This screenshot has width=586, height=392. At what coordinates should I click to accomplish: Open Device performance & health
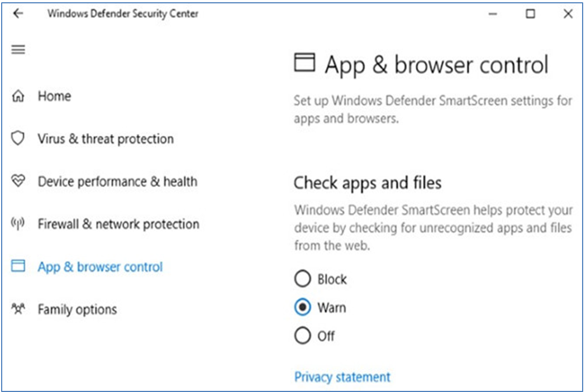(117, 181)
